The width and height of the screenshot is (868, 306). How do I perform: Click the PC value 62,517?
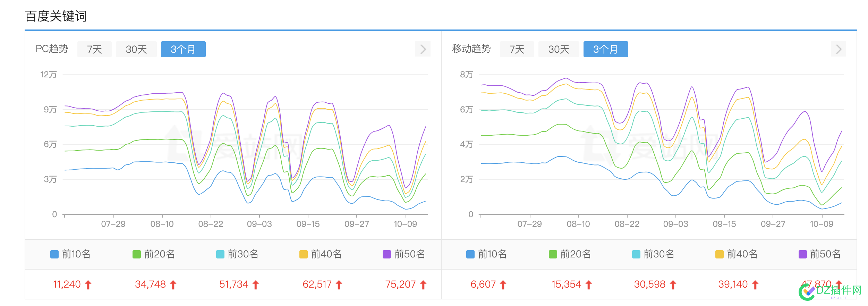tap(317, 284)
